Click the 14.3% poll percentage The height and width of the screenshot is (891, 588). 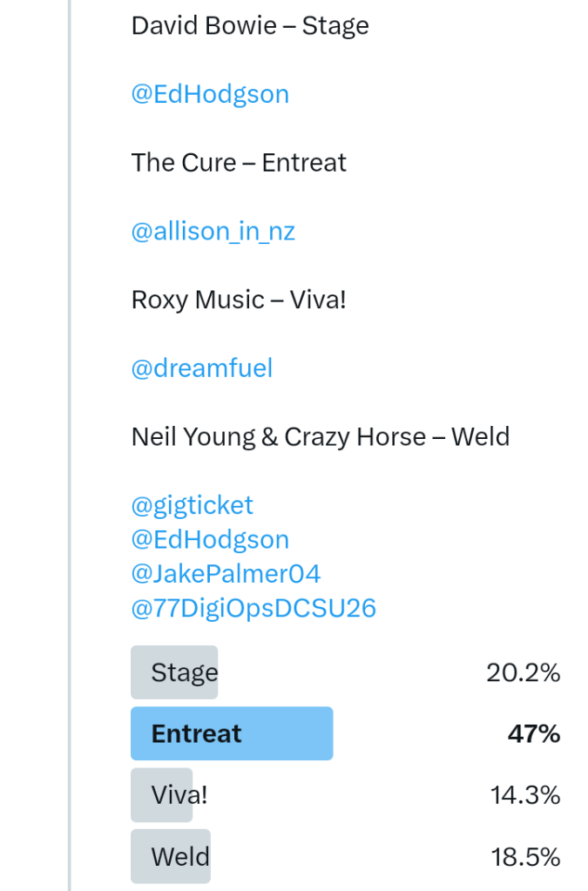click(524, 795)
